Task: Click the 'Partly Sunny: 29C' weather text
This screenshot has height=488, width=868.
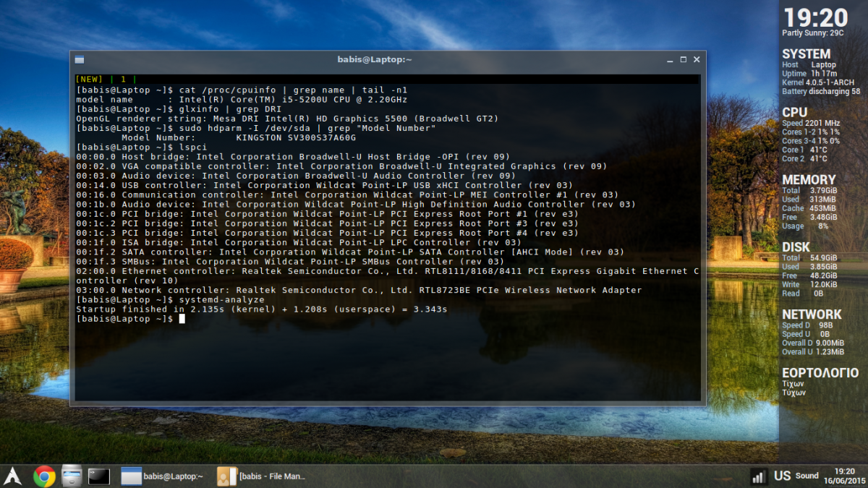Action: 813,33
